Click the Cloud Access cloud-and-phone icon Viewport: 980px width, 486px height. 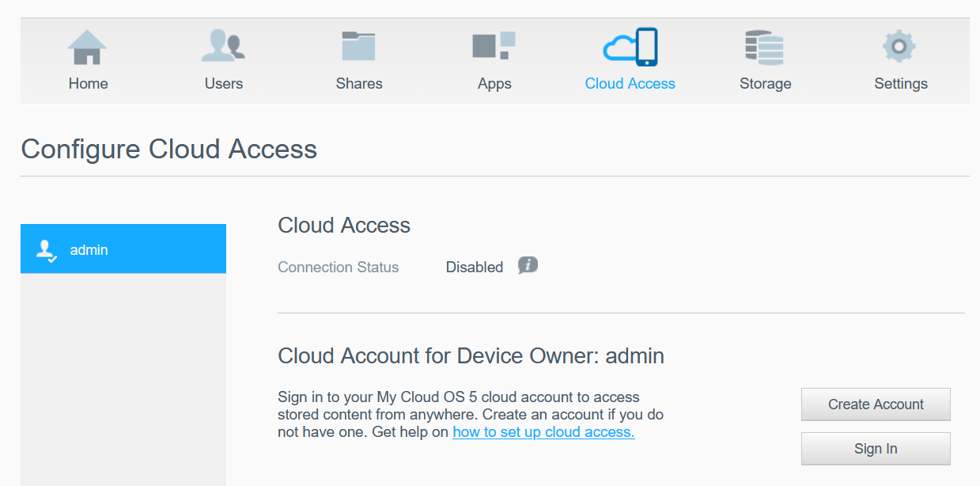click(x=630, y=47)
